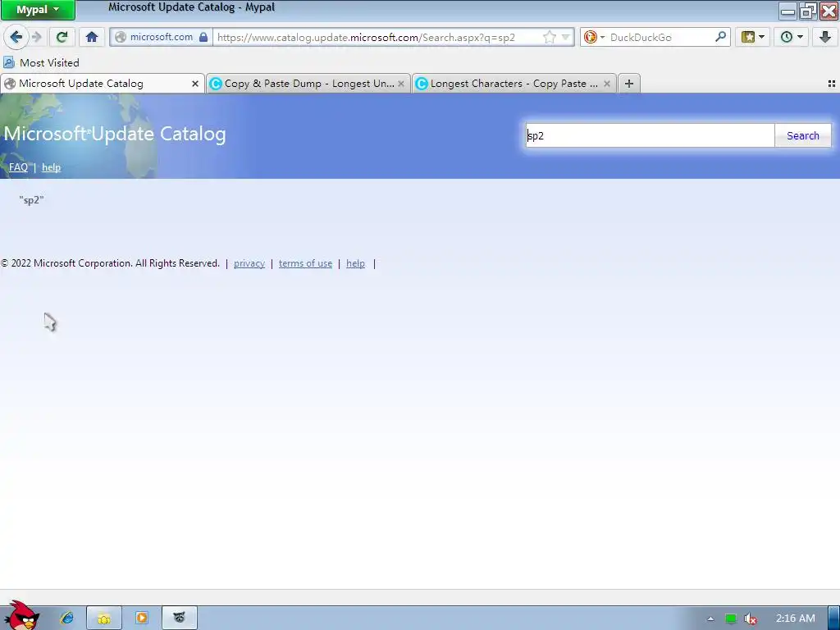
Task: Run search with the magnifier icon
Action: point(720,37)
